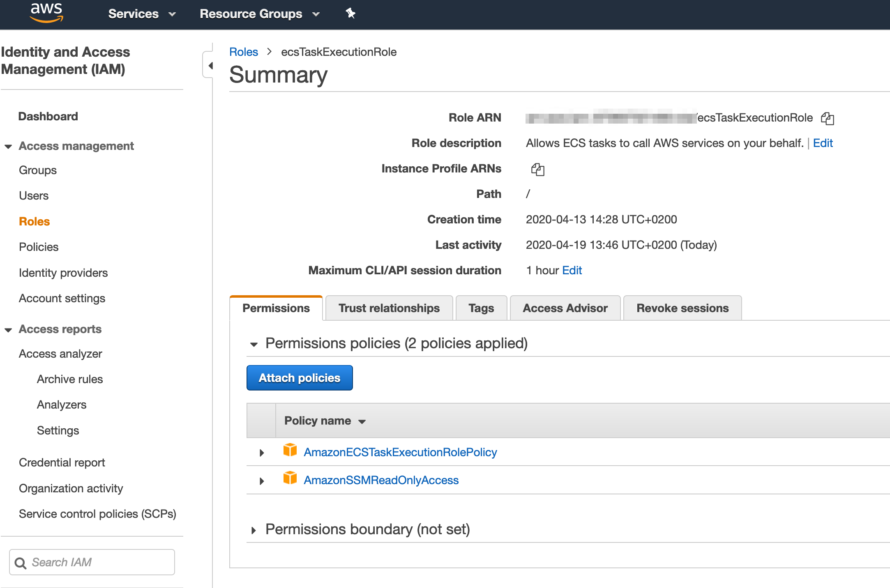Collapse the IAM sidebar with arrow handle
The height and width of the screenshot is (588, 890).
click(210, 65)
